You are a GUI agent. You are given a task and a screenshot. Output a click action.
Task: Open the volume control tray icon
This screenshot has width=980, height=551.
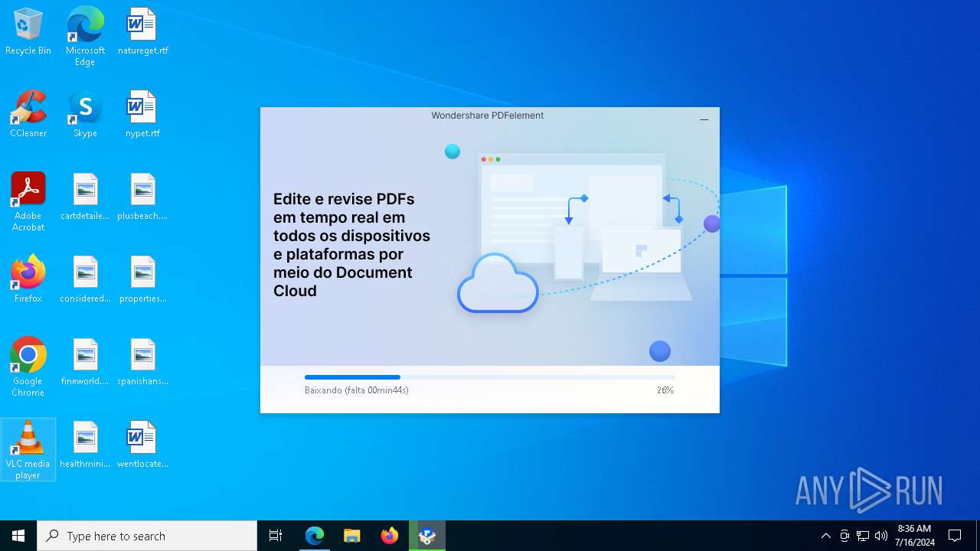click(x=881, y=536)
